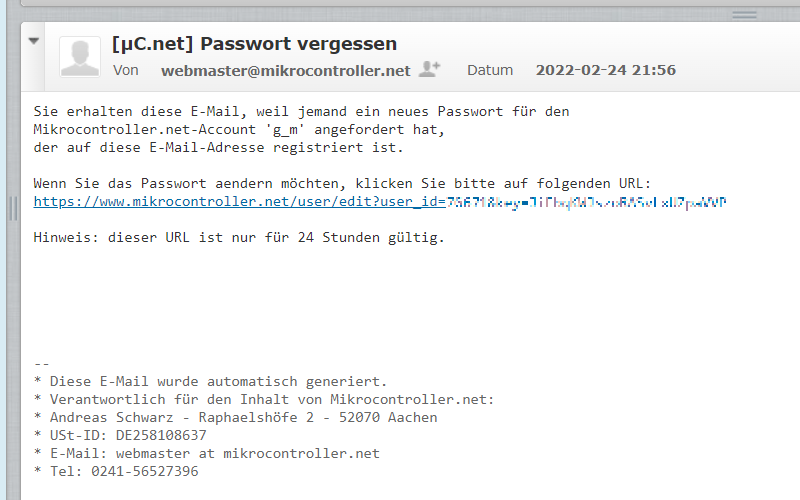800x500 pixels.
Task: Click the Andreas Schwarz address line
Action: point(236,417)
